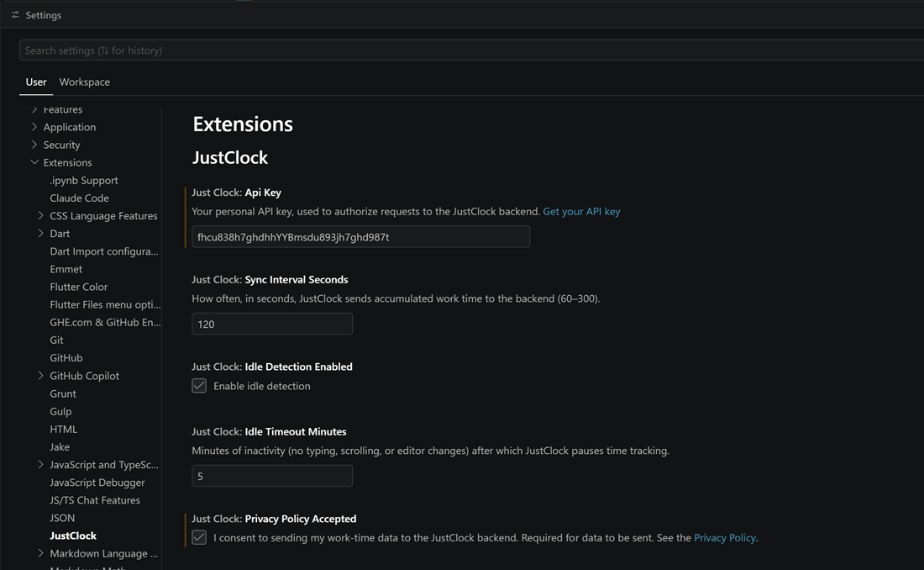Select JSON in the settings tree

tap(62, 518)
